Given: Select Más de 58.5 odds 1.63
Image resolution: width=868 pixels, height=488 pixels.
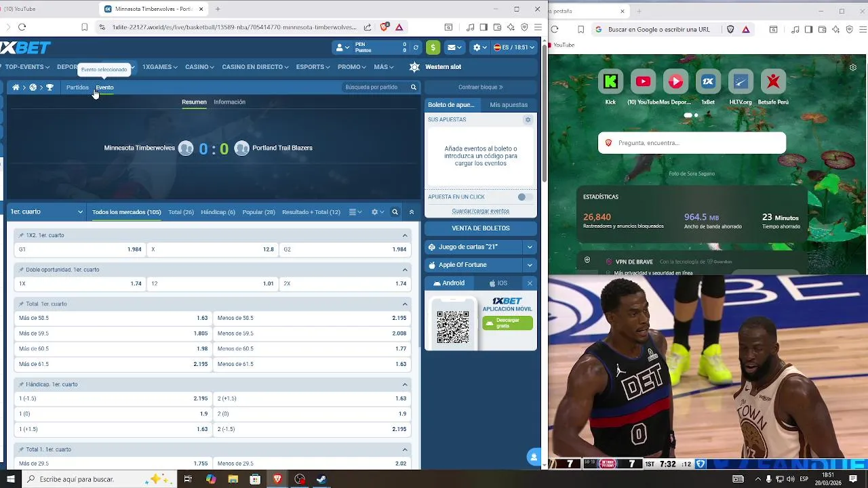Looking at the screenshot, I should click(113, 318).
